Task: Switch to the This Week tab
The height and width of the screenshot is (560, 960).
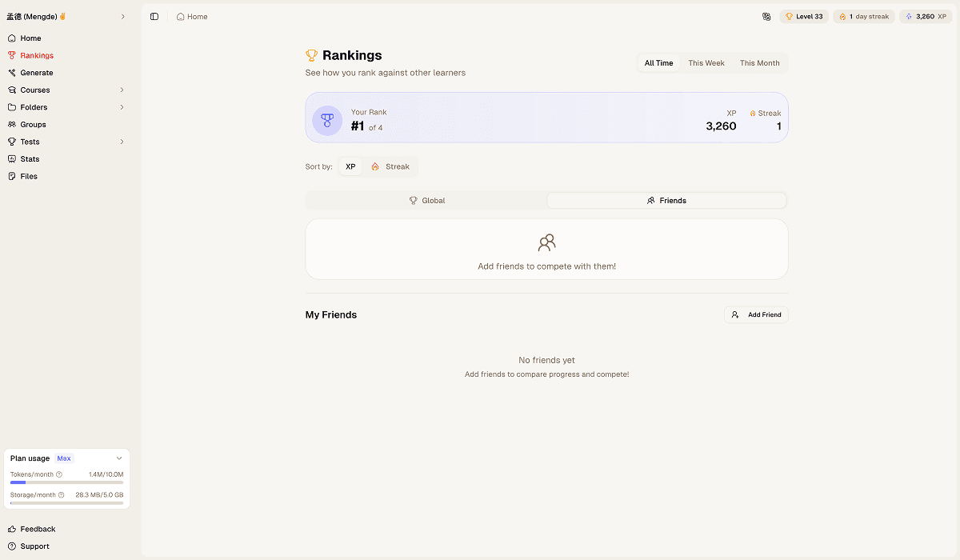Action: click(706, 62)
